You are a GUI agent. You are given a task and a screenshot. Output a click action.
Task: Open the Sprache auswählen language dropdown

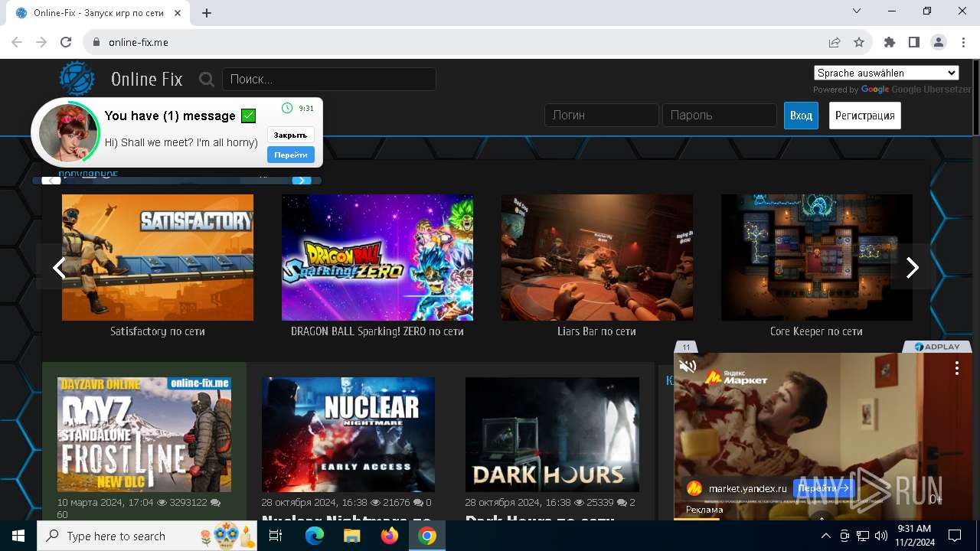[886, 73]
